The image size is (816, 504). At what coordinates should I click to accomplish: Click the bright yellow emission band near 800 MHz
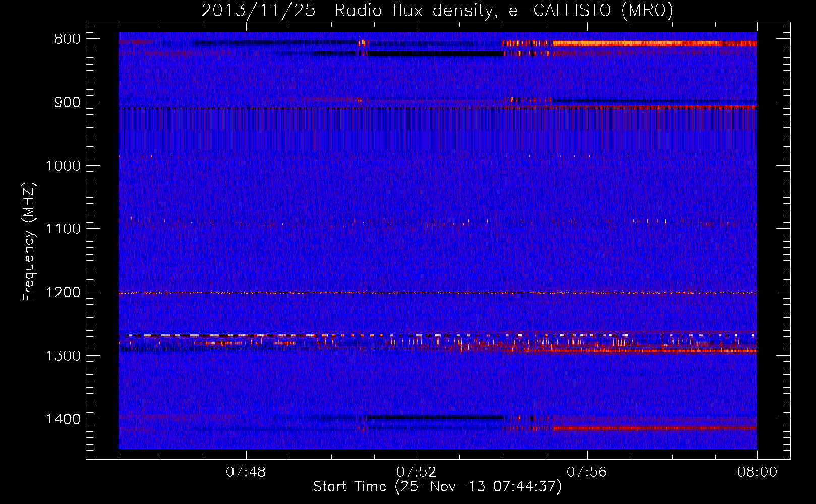pos(655,44)
